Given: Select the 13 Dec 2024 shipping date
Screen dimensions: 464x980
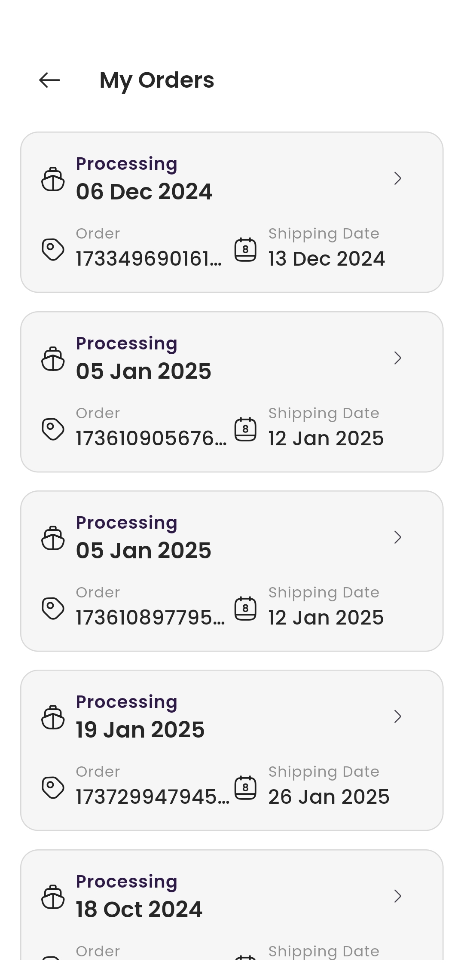Looking at the screenshot, I should pyautogui.click(x=327, y=259).
